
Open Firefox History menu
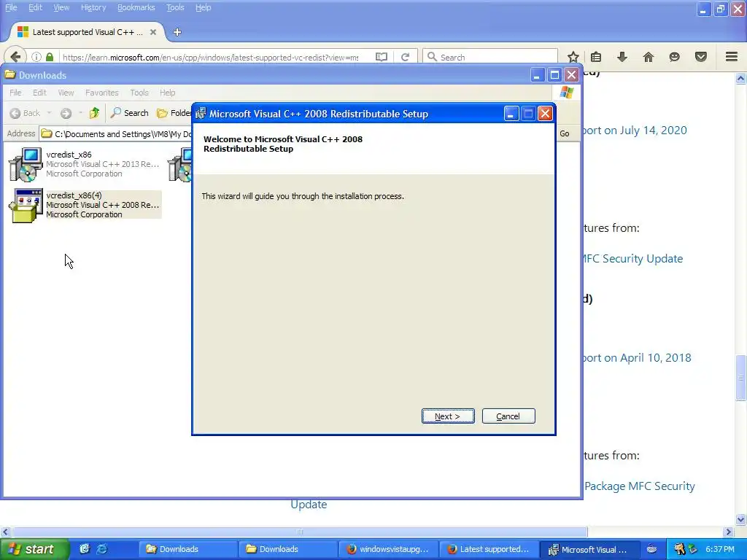[x=93, y=7]
